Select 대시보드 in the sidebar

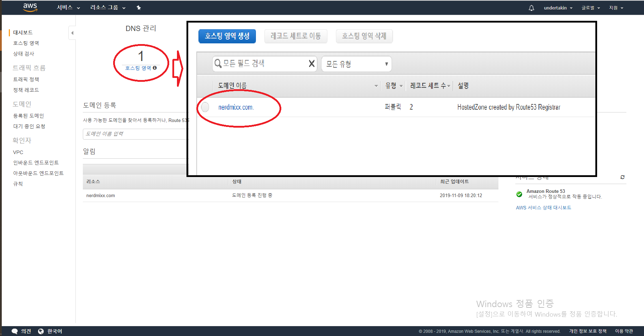pyautogui.click(x=23, y=32)
